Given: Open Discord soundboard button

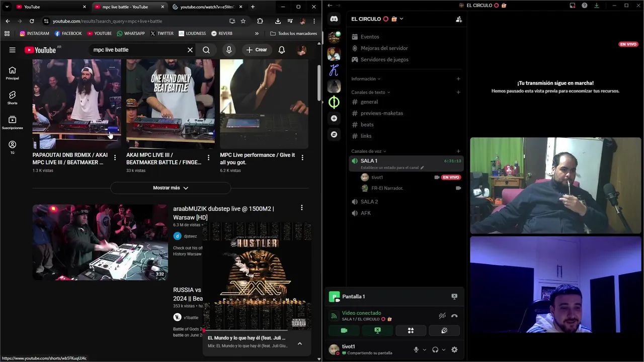Looking at the screenshot, I should [444, 330].
